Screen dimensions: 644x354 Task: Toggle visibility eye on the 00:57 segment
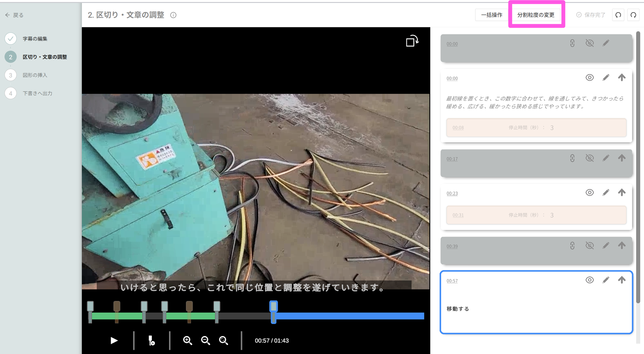590,280
